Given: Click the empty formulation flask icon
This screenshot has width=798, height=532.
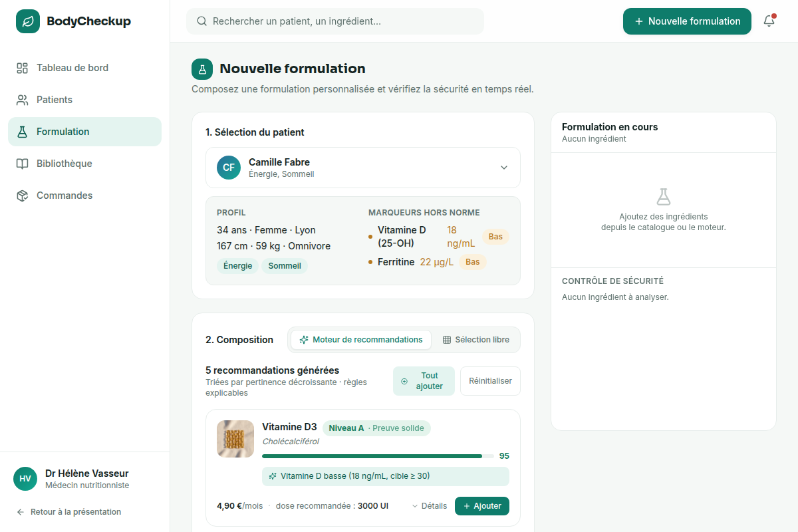Looking at the screenshot, I should 664,196.
